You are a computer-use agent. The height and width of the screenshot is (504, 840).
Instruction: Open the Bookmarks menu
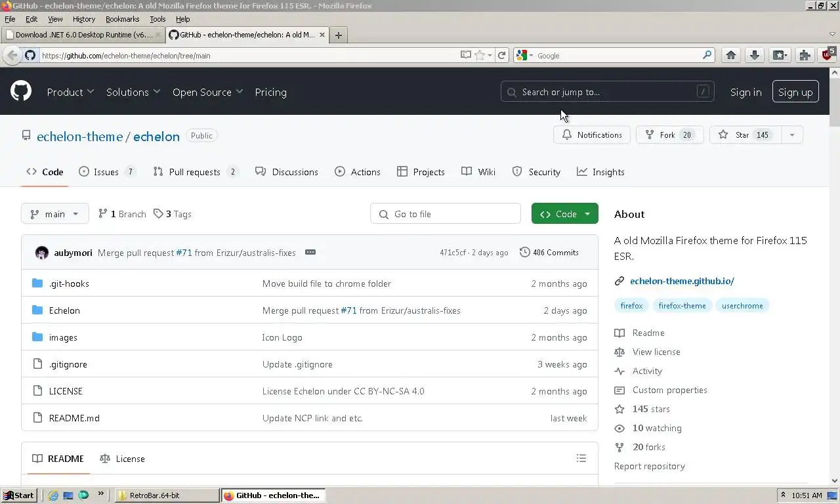(x=122, y=19)
